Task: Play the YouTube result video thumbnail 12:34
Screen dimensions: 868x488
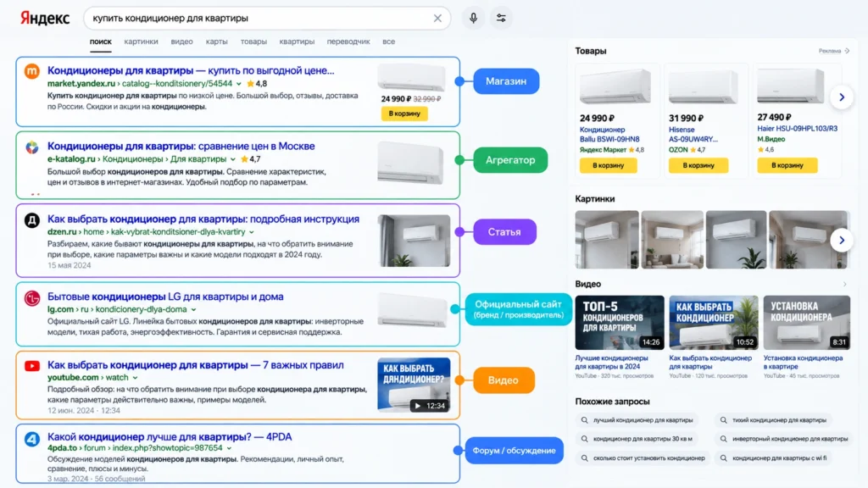Action: 414,385
